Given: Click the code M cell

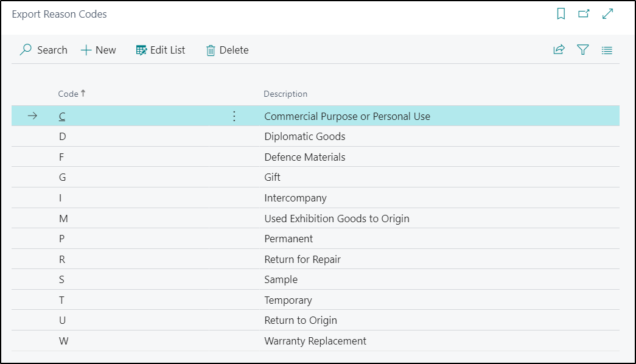Looking at the screenshot, I should tap(64, 219).
